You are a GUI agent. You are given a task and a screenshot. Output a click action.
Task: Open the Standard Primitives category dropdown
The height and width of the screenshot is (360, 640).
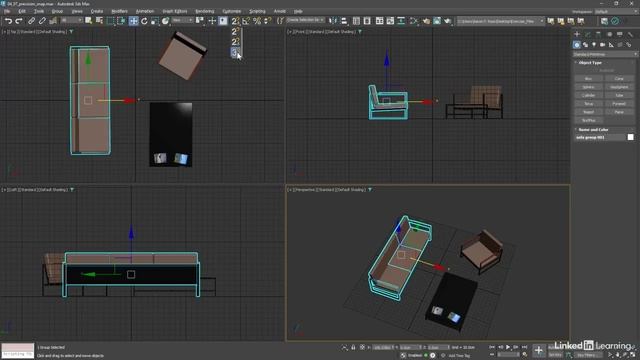(605, 54)
